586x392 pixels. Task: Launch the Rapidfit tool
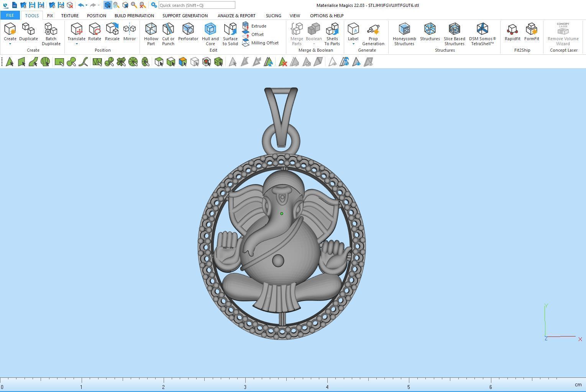(512, 32)
